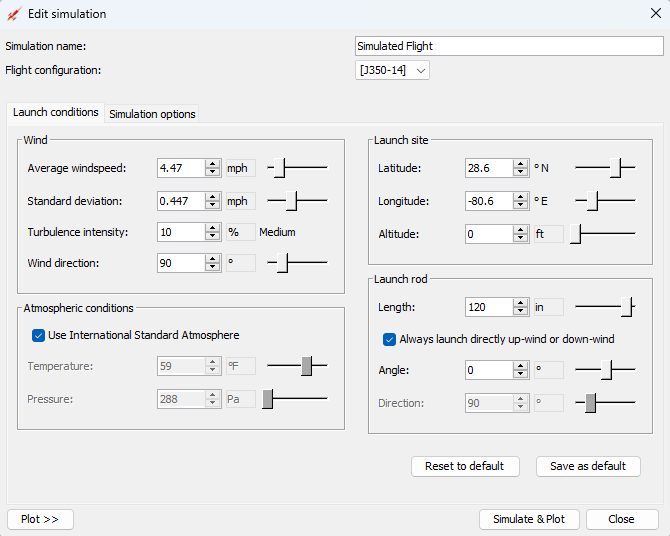Increase Turbulence intensity using up arrow

[212, 227]
